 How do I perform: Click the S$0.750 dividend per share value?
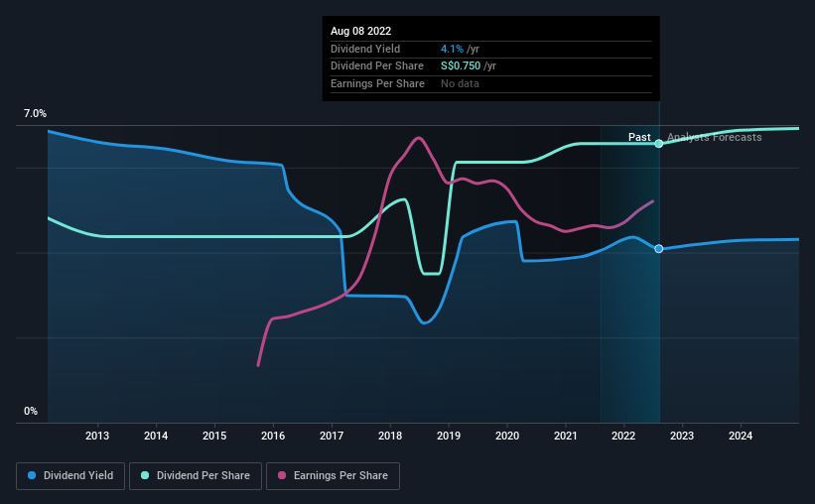coord(461,66)
